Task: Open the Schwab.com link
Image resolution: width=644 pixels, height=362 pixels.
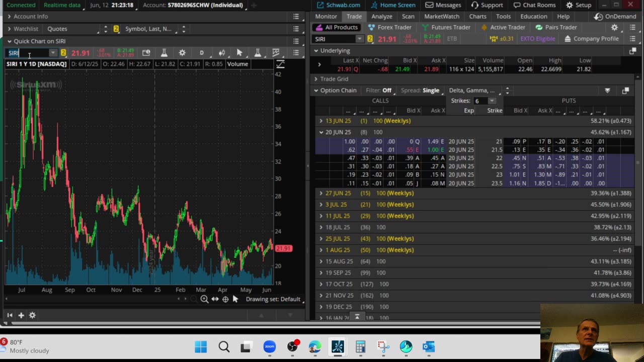Action: click(338, 5)
